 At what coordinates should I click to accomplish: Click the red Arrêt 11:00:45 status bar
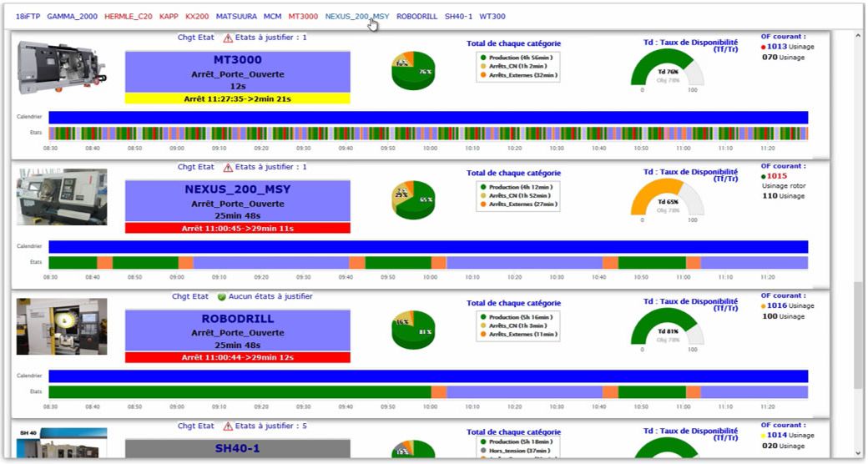237,228
